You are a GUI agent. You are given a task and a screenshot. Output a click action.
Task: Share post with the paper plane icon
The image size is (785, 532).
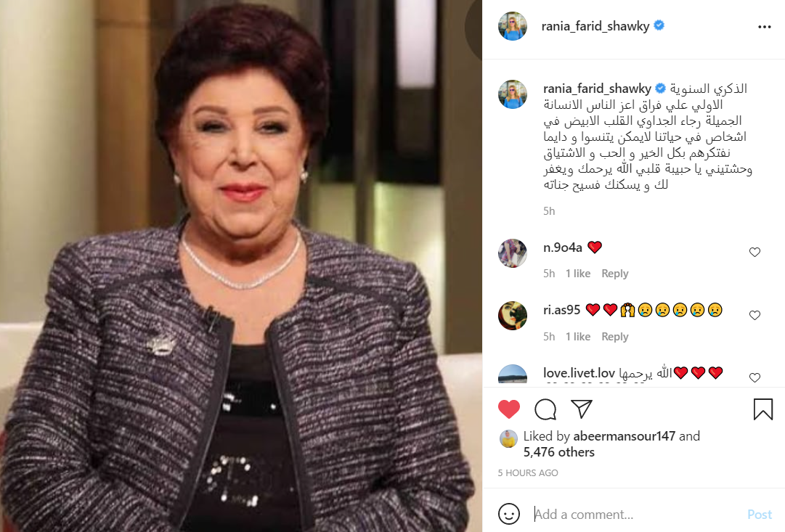click(582, 409)
